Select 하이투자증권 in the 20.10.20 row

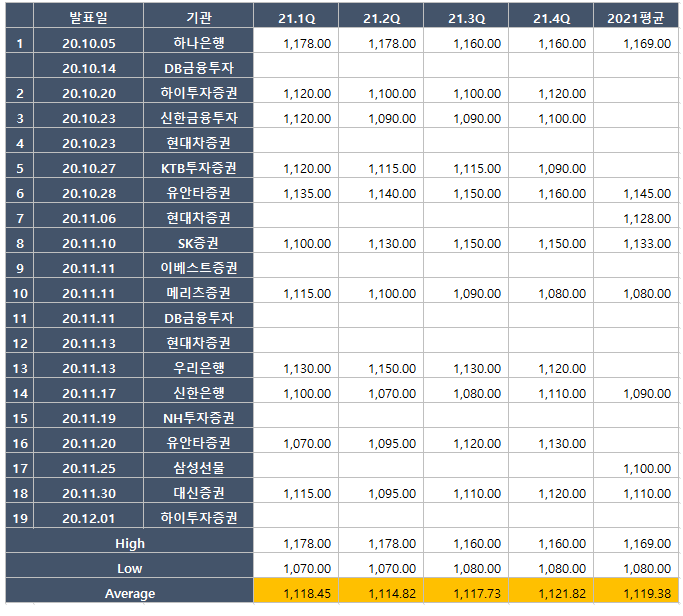pos(199,93)
